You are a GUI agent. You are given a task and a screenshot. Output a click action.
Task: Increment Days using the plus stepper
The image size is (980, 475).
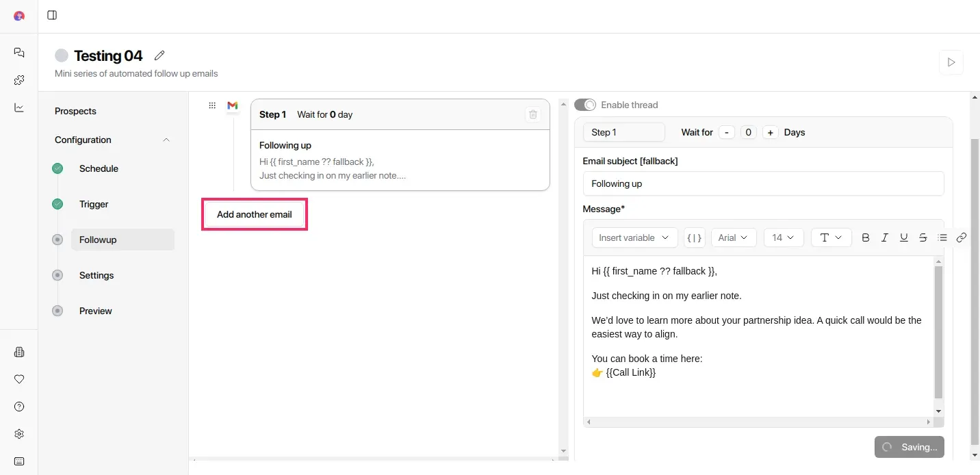(770, 132)
